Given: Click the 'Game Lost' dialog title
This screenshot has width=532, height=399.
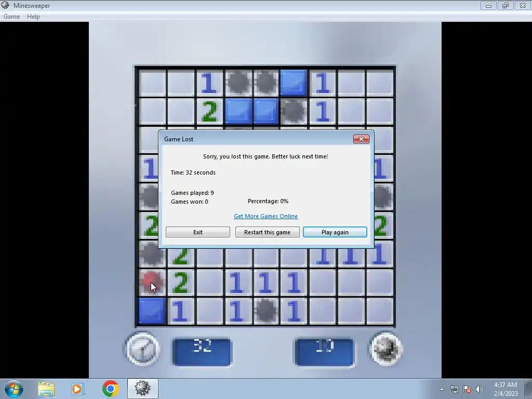Looking at the screenshot, I should click(179, 139).
